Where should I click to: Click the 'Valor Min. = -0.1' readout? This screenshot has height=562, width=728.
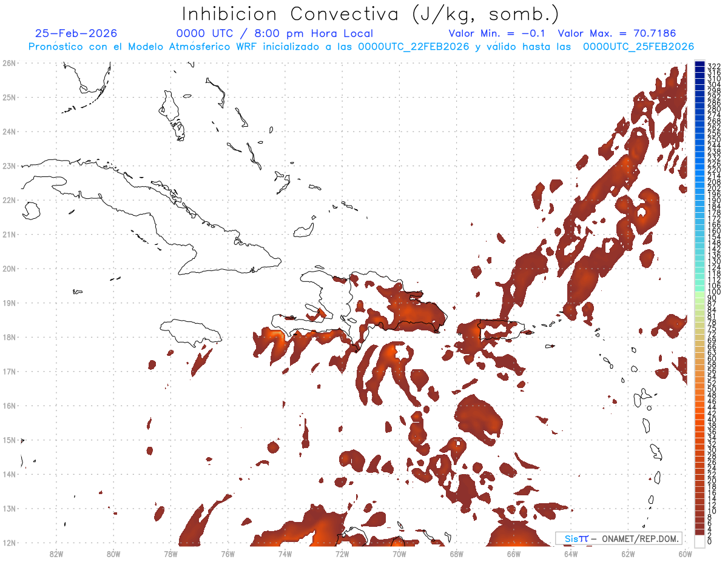coord(498,33)
